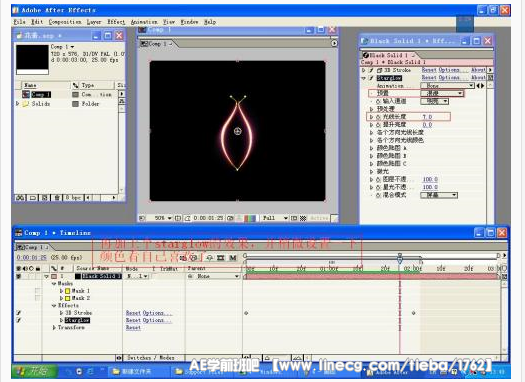Viewport: 525px width, 382px height.
Task: Click the Comp 1 tab in Timeline window
Action: (32, 247)
